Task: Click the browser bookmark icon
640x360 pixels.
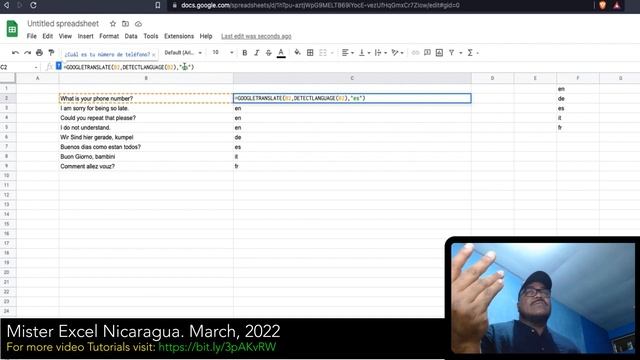Action: (158, 5)
